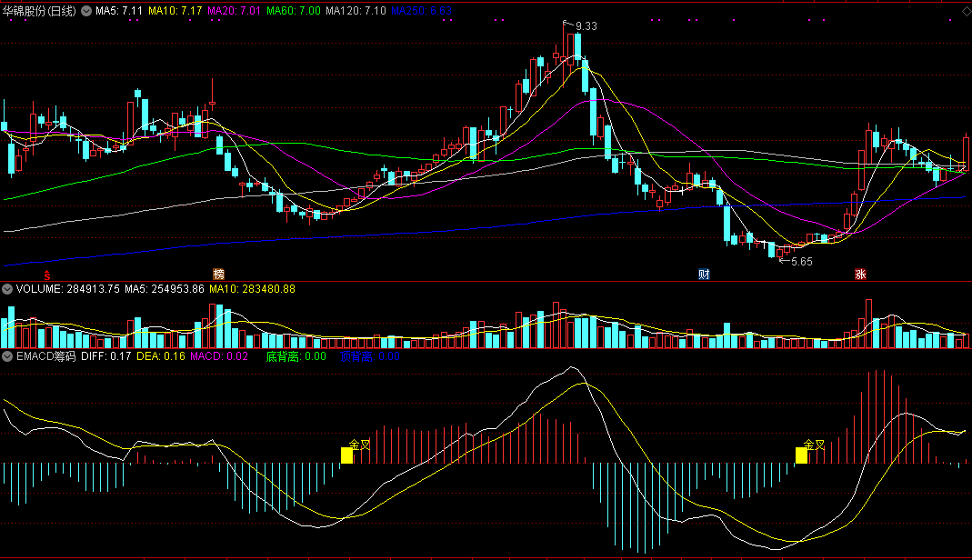Click the 9.33 high price label

[586, 26]
